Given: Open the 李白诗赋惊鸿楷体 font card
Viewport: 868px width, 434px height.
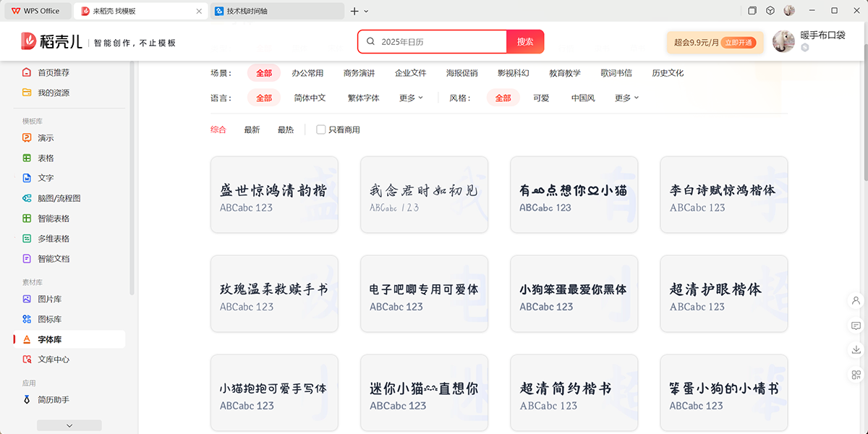Looking at the screenshot, I should coord(723,193).
